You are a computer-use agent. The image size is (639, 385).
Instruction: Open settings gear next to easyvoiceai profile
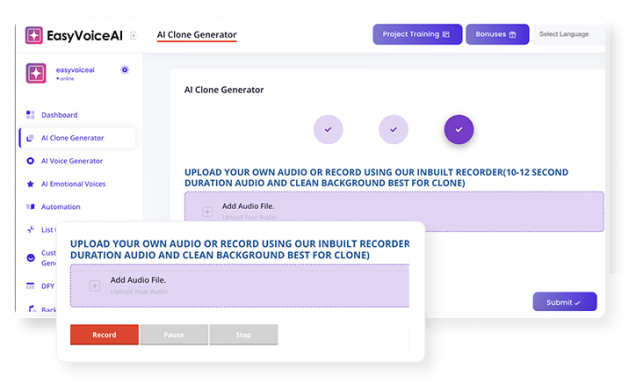pos(125,70)
